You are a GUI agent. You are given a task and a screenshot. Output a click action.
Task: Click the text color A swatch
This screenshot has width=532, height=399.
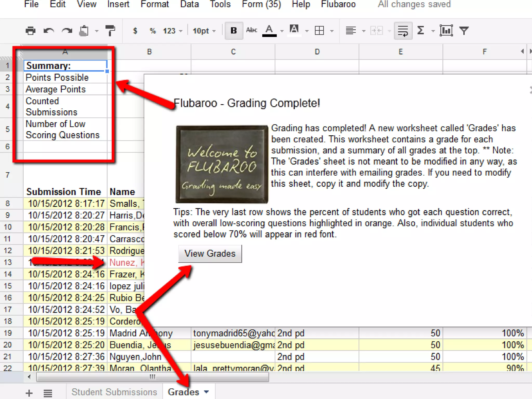coord(269,31)
